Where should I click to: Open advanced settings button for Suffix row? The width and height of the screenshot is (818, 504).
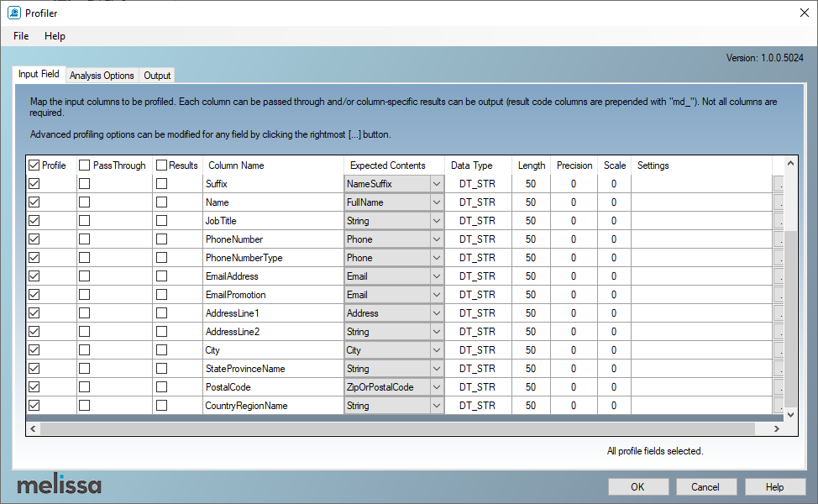click(778, 184)
